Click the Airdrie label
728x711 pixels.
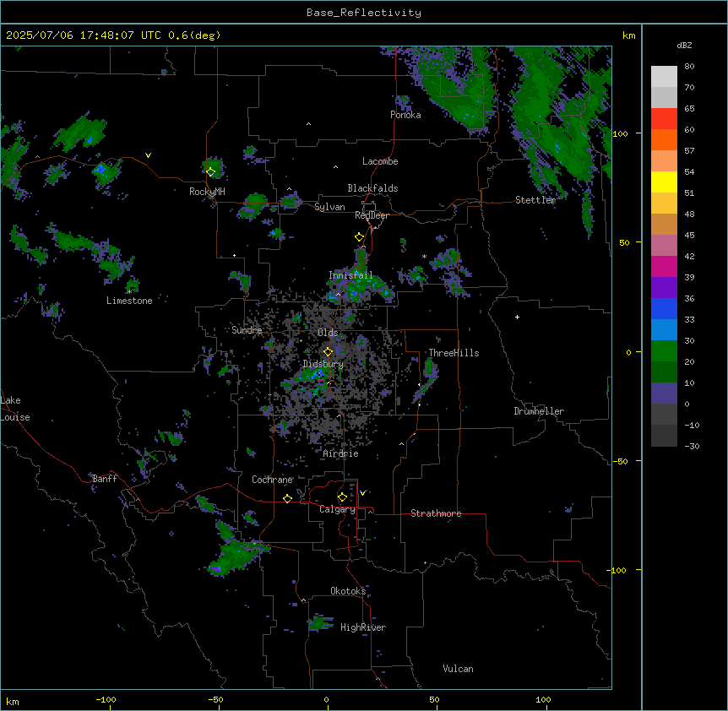point(340,453)
